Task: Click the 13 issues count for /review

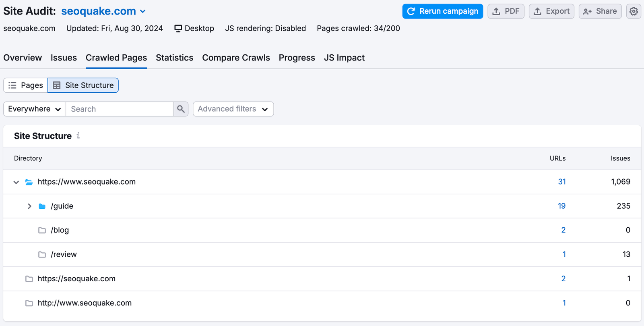Action: pos(626,254)
